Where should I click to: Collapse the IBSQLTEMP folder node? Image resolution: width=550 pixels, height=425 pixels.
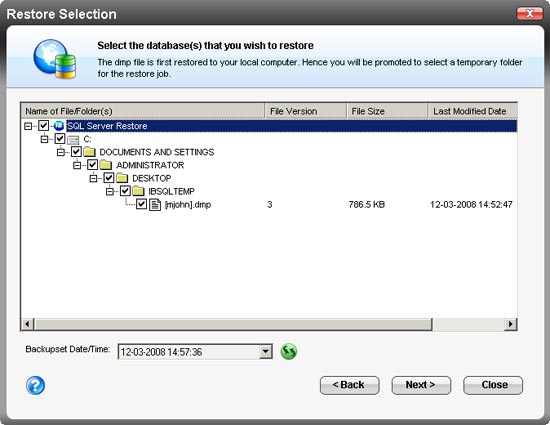tap(110, 191)
